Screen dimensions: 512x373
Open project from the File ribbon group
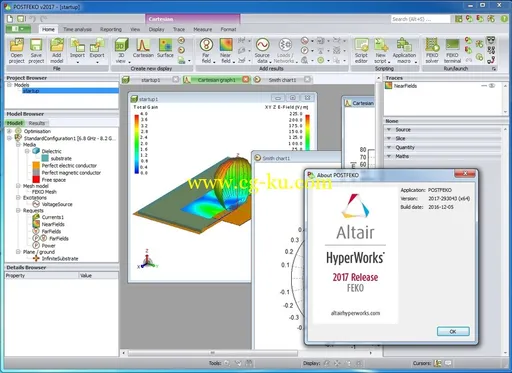click(16, 51)
